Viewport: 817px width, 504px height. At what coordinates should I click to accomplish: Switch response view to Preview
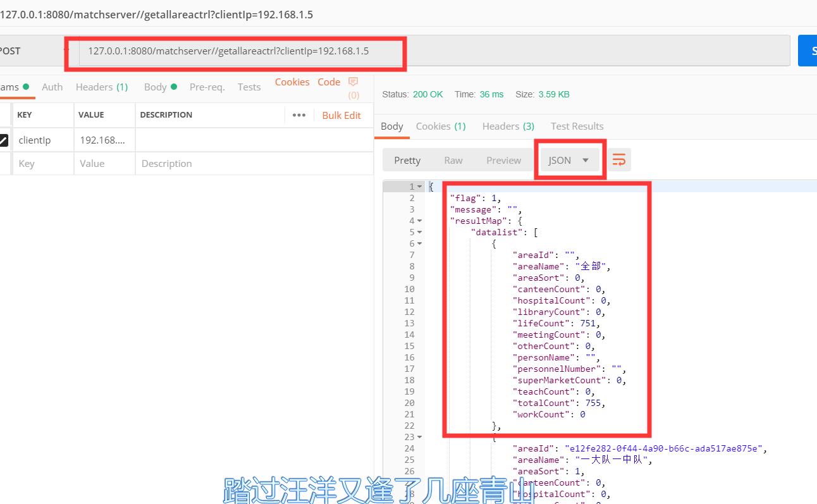click(504, 160)
